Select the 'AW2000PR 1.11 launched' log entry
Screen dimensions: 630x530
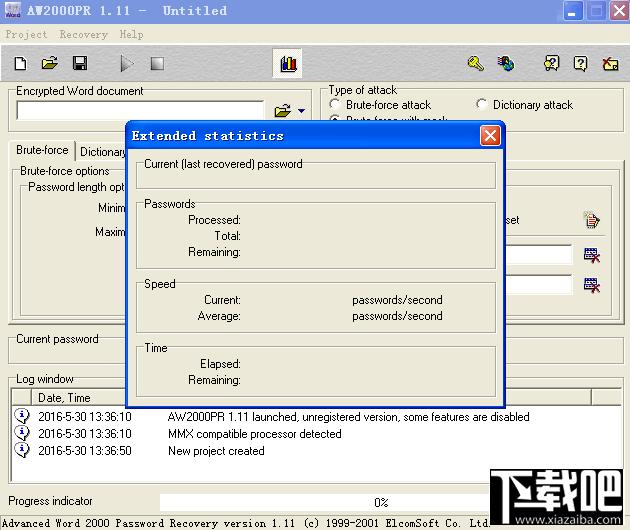(x=348, y=417)
